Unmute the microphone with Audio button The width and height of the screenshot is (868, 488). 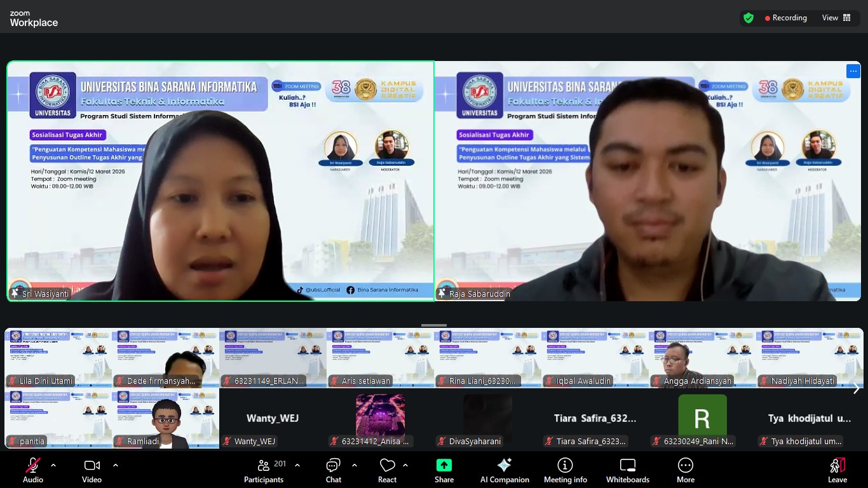33,470
